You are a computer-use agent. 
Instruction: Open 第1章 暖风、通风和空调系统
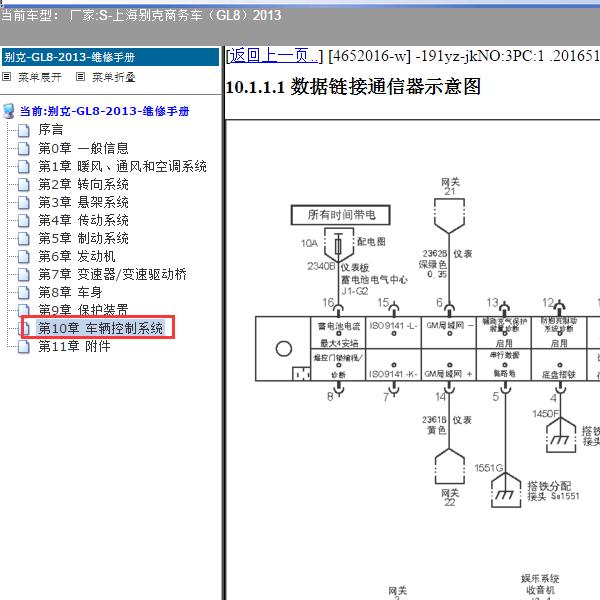(122, 166)
